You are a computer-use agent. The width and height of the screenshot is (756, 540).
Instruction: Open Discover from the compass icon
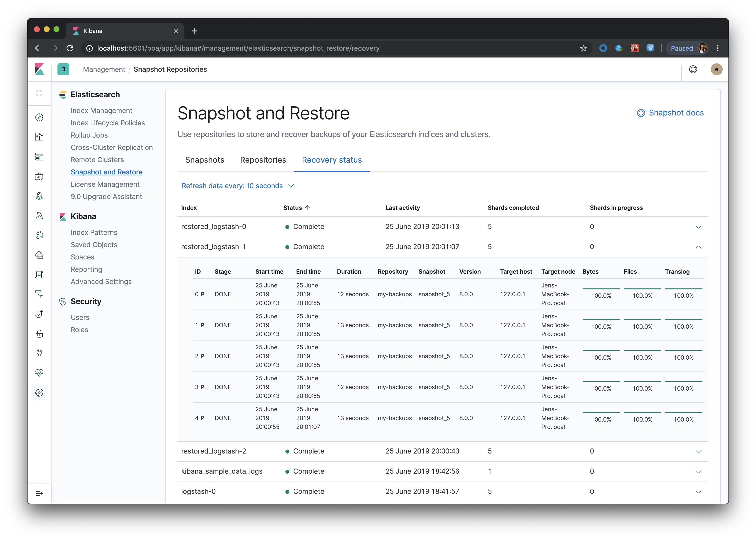(x=39, y=117)
